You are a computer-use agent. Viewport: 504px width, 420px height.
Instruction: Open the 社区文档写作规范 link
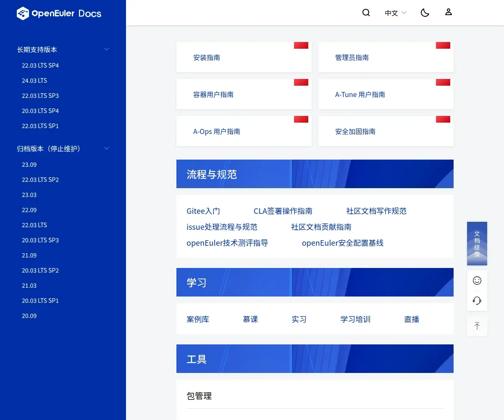376,211
